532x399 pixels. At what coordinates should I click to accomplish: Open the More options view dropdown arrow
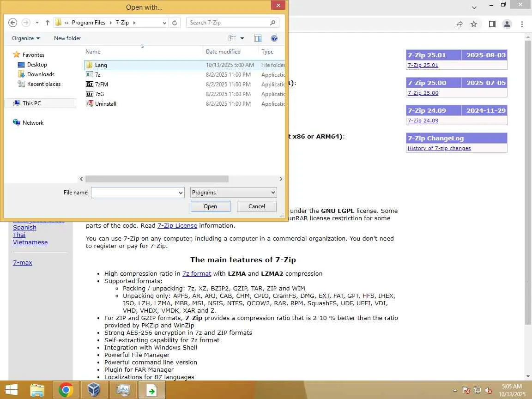coord(242,38)
